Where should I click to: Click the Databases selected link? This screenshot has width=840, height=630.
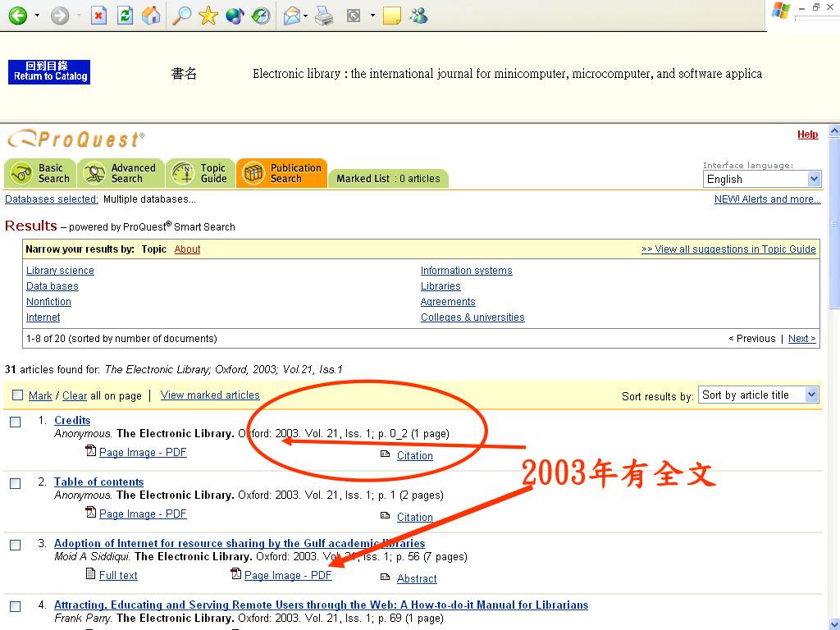click(x=52, y=199)
